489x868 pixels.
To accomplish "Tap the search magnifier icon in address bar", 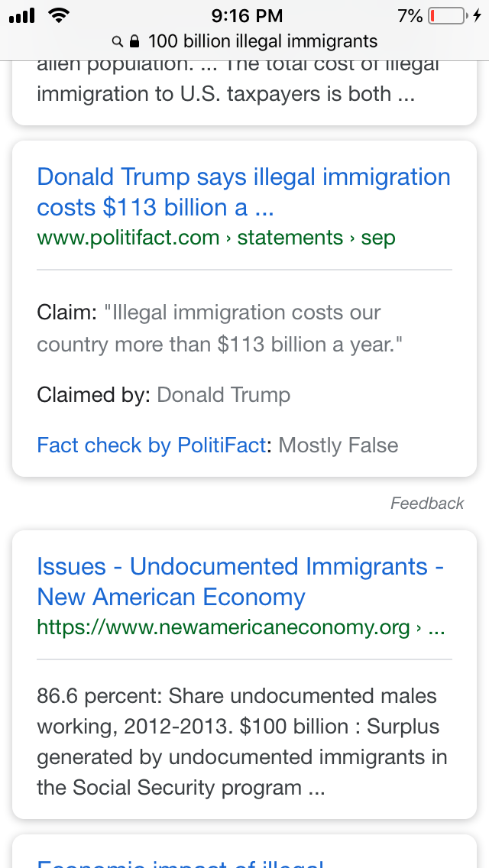I will tap(117, 41).
